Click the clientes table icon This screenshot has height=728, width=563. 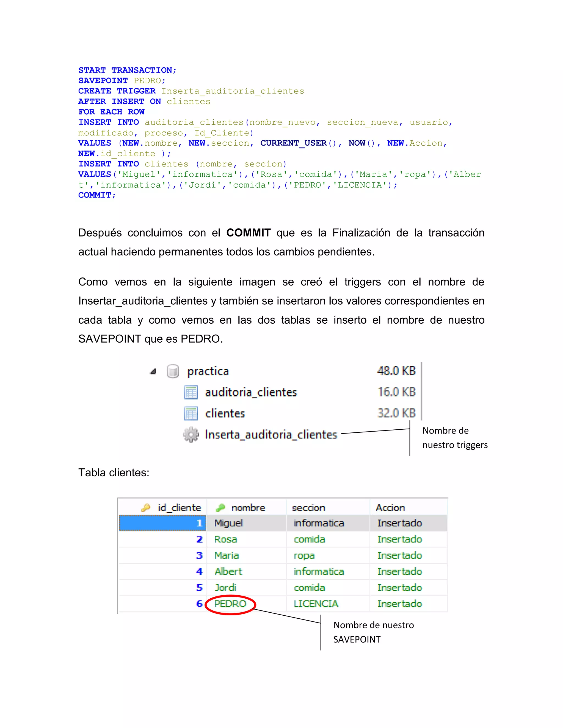191,413
